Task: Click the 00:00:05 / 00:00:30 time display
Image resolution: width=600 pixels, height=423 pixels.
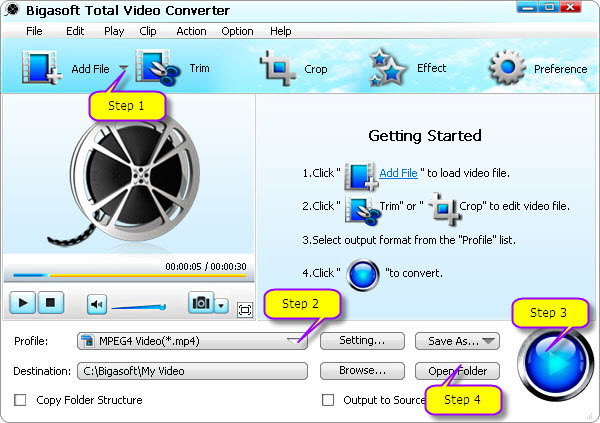Action: pos(205,266)
